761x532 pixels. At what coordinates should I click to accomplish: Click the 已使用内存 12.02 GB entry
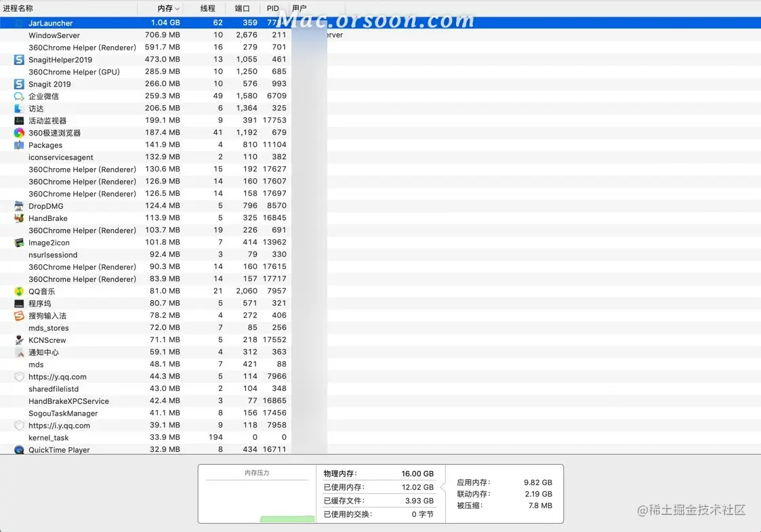[x=379, y=487]
